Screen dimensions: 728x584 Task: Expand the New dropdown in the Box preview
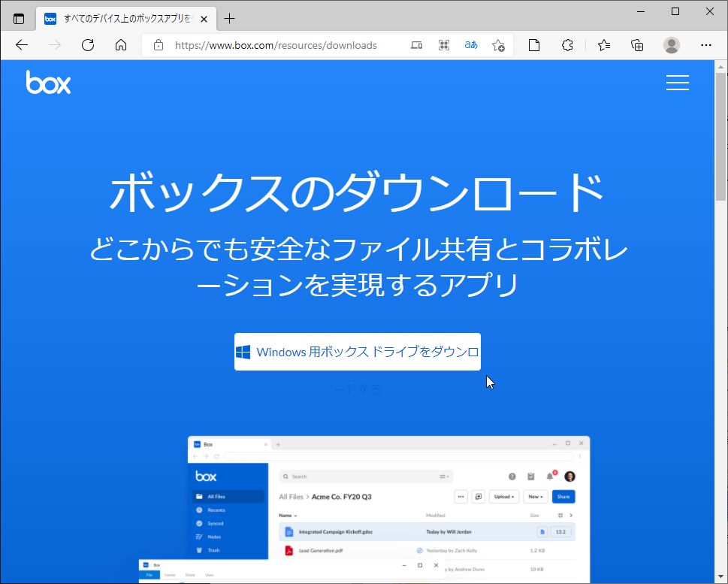point(536,496)
